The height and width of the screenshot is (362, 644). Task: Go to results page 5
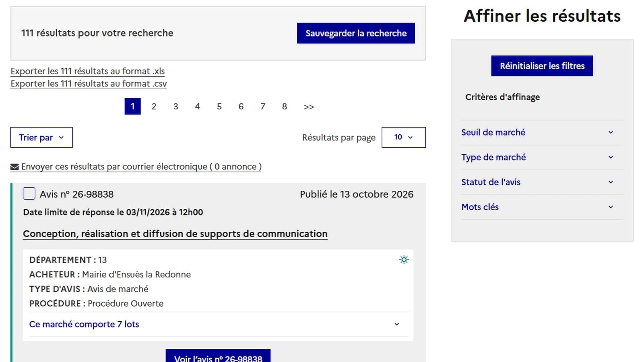[219, 107]
